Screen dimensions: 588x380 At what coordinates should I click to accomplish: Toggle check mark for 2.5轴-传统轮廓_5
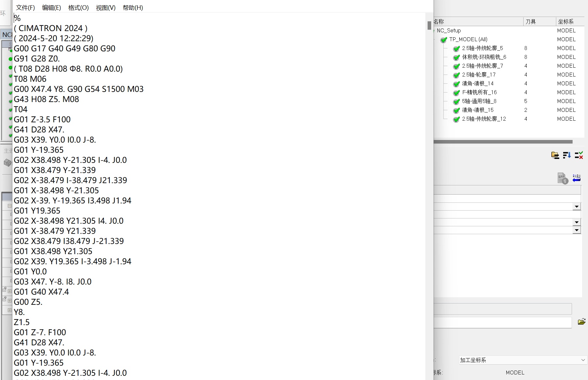click(x=457, y=49)
